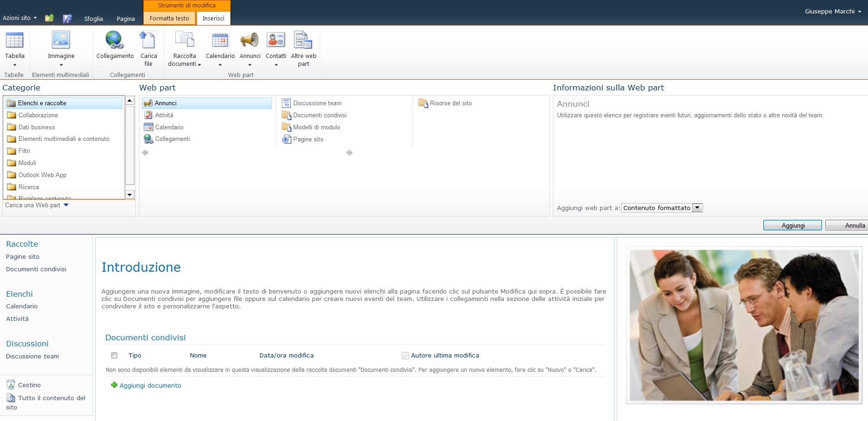The width and height of the screenshot is (868, 421).
Task: Expand Annunci ribbon dropdown arrow
Action: point(250,65)
